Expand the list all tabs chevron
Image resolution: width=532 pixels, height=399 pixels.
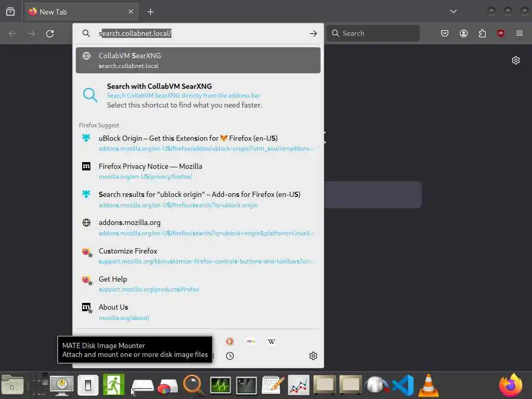click(453, 11)
